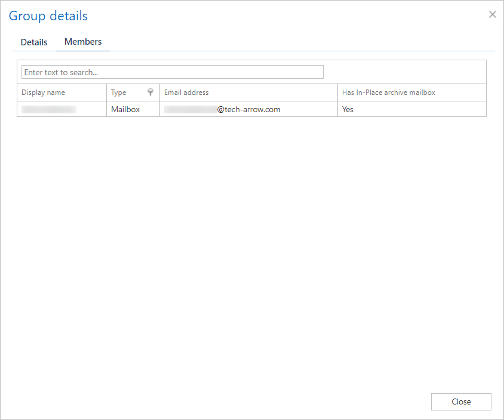Focus the 'Enter text to search' field

point(172,72)
